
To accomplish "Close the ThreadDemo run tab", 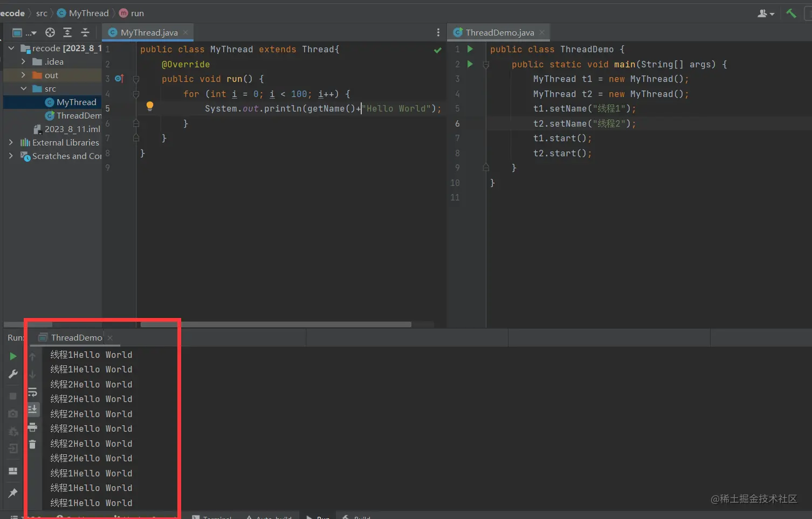I will [x=110, y=337].
